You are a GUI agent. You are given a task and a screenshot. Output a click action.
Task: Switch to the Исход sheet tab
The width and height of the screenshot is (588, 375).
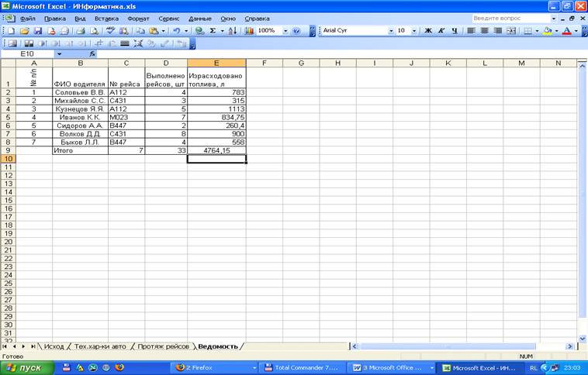pos(54,346)
